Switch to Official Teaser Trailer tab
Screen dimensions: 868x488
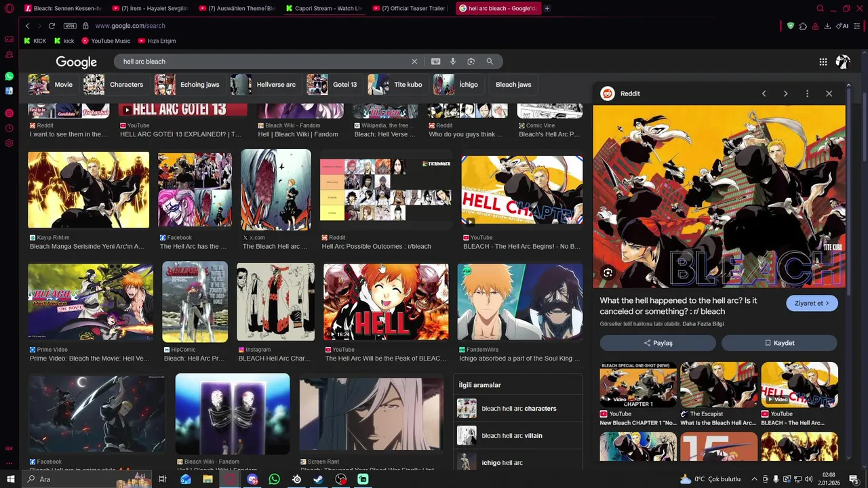[412, 9]
